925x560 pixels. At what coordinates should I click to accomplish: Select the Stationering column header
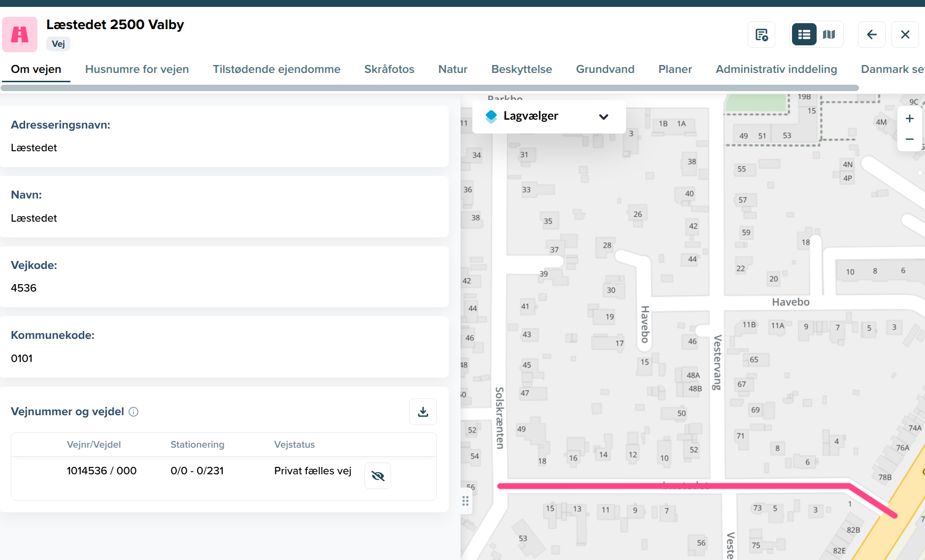point(198,444)
